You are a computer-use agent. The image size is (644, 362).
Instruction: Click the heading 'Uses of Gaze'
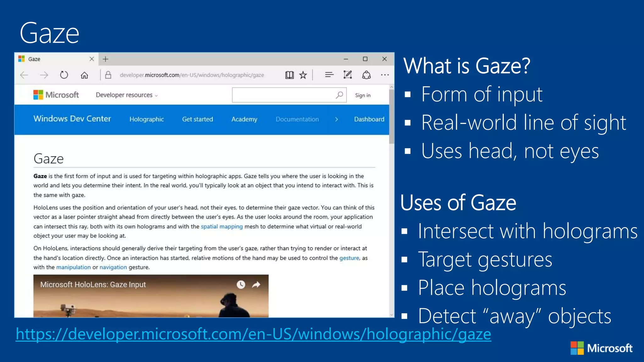[x=458, y=203]
